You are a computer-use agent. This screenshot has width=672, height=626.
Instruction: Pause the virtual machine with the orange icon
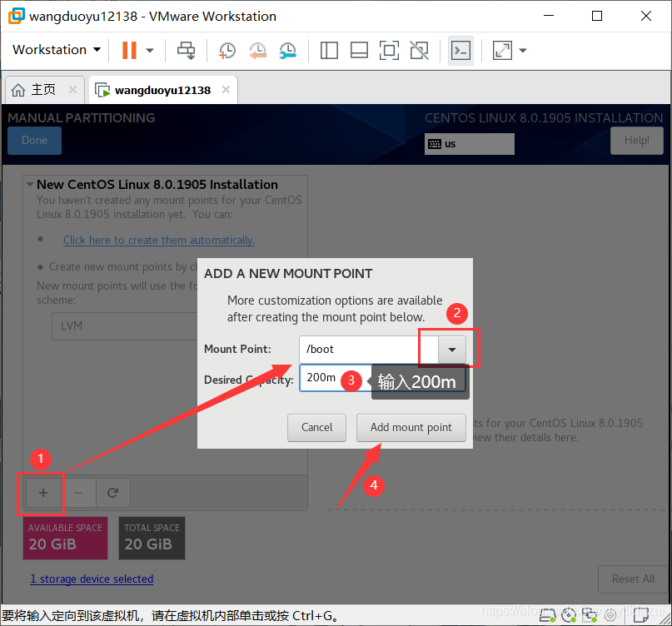129,50
